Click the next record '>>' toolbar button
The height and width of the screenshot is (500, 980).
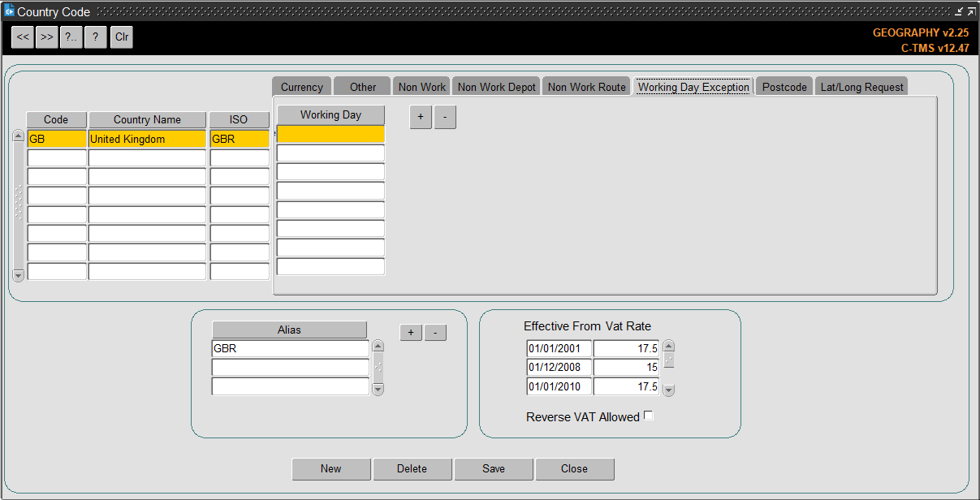(x=47, y=37)
